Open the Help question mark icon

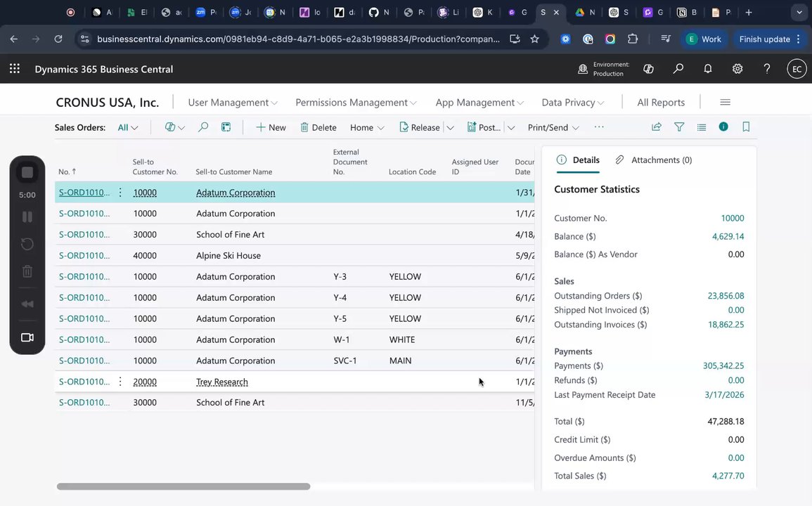pos(767,68)
